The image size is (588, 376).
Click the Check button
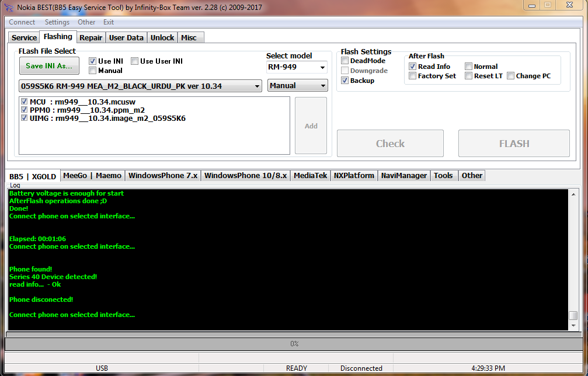point(390,143)
